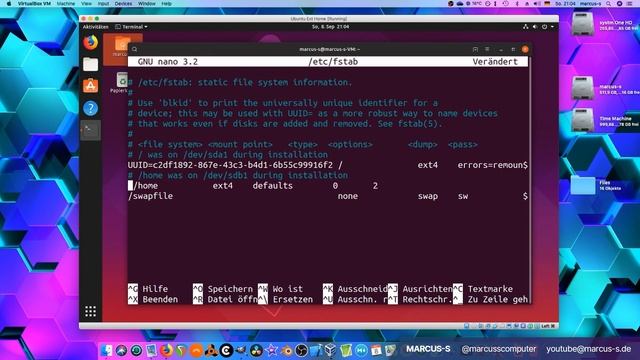This screenshot has width=640, height=360.
Task: Click 'errors=remoun$' text in UUID line
Action: pyautogui.click(x=493, y=165)
